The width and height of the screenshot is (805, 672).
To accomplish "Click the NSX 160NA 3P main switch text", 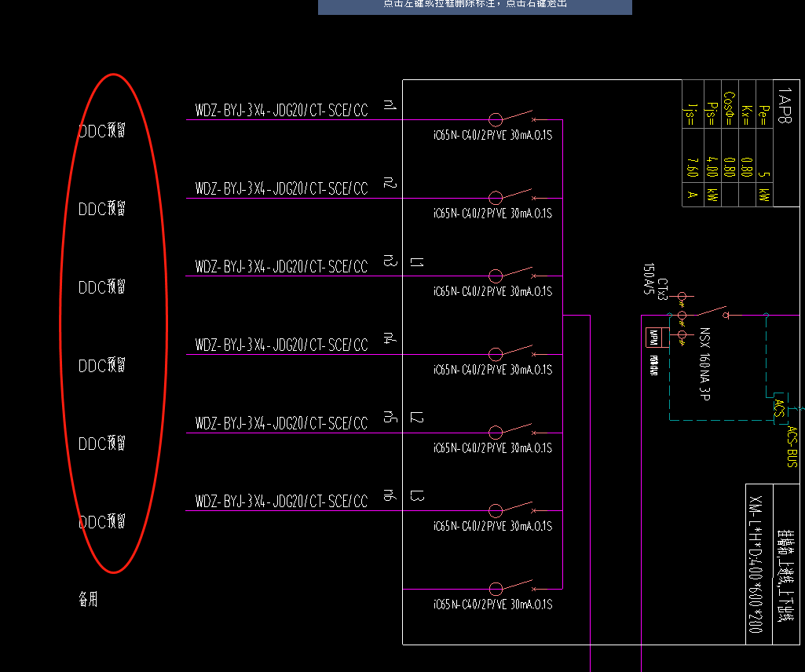I will [705, 363].
